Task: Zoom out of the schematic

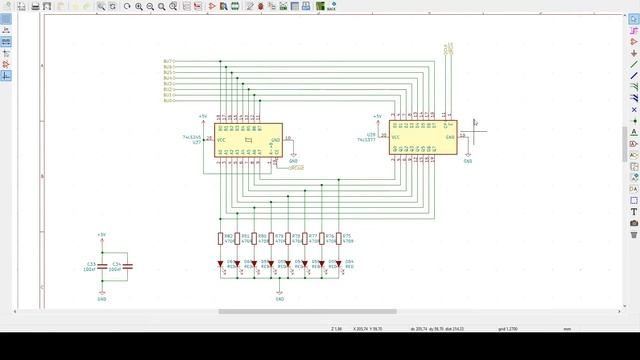Action: click(x=150, y=6)
